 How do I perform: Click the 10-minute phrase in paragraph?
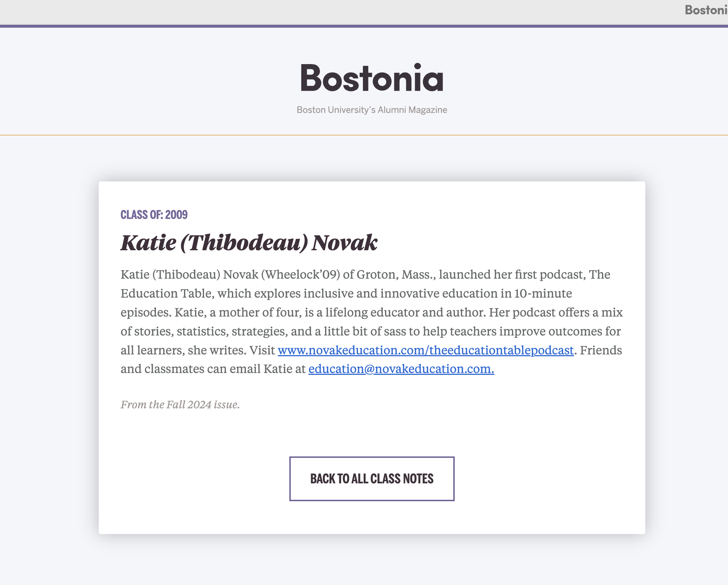543,293
